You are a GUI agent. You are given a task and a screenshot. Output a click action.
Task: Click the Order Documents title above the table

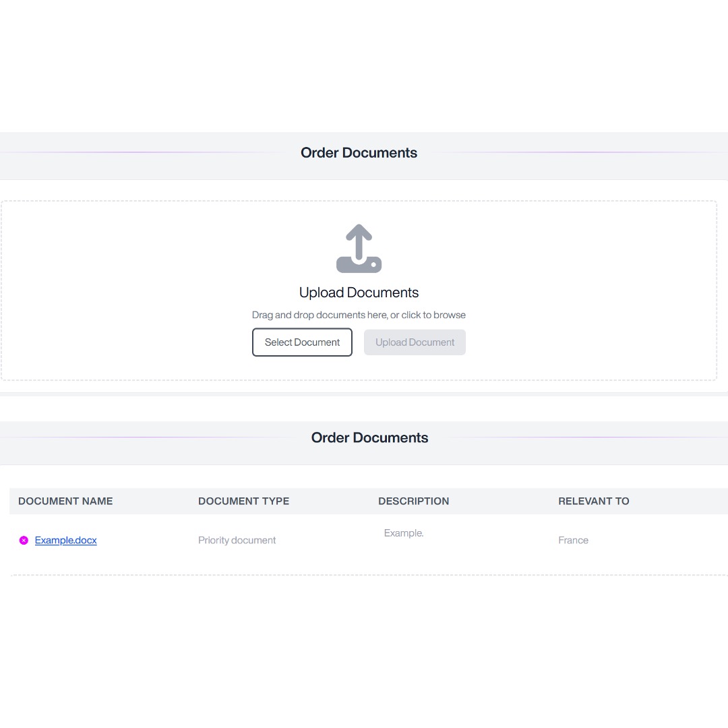pyautogui.click(x=369, y=438)
